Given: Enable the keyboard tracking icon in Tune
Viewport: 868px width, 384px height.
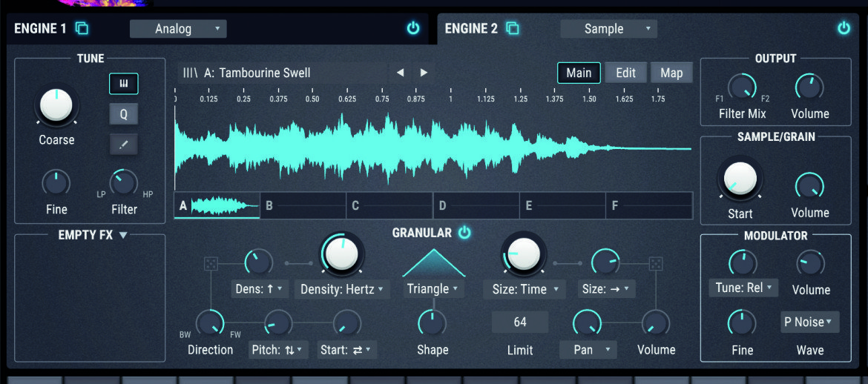Looking at the screenshot, I should tap(123, 84).
